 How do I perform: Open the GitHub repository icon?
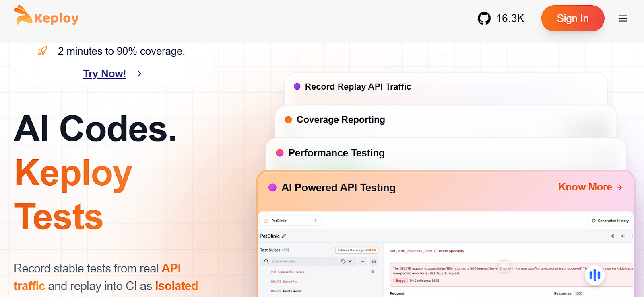pyautogui.click(x=484, y=18)
